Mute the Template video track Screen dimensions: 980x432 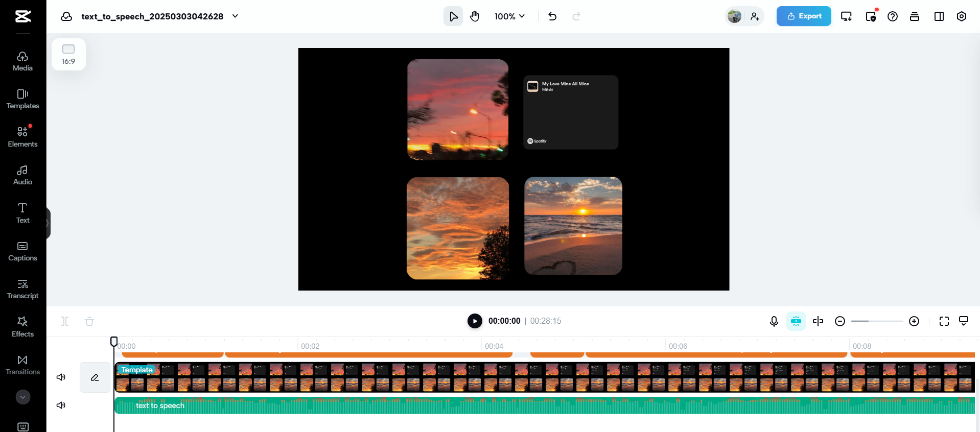[x=61, y=377]
